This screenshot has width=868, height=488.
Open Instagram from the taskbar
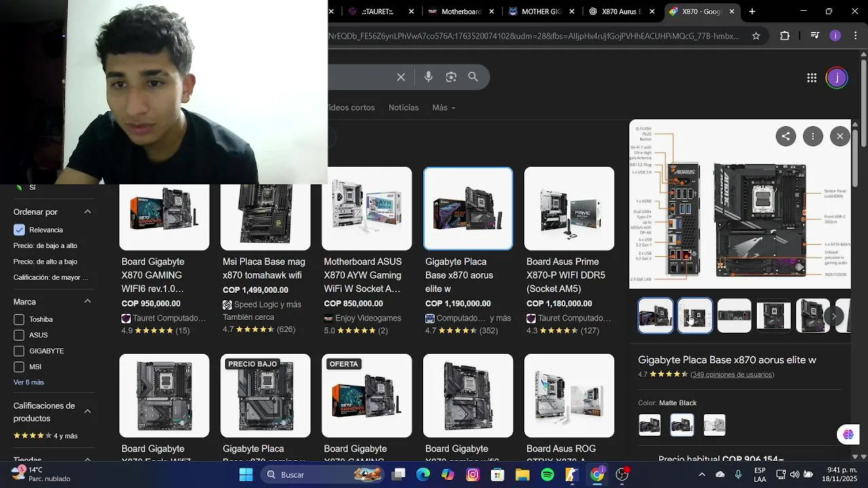(473, 474)
